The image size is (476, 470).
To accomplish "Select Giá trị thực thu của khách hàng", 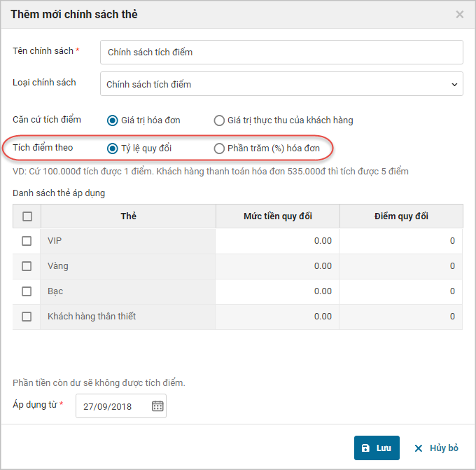I will (219, 120).
